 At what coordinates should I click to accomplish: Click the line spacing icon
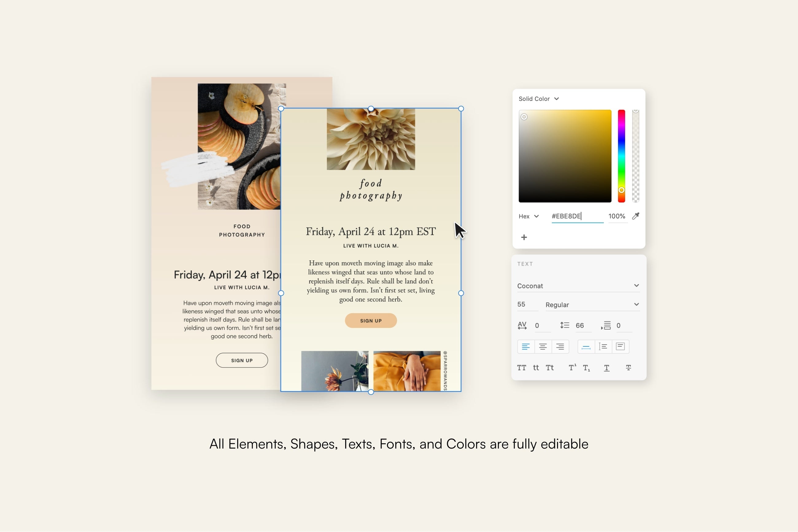pos(564,324)
